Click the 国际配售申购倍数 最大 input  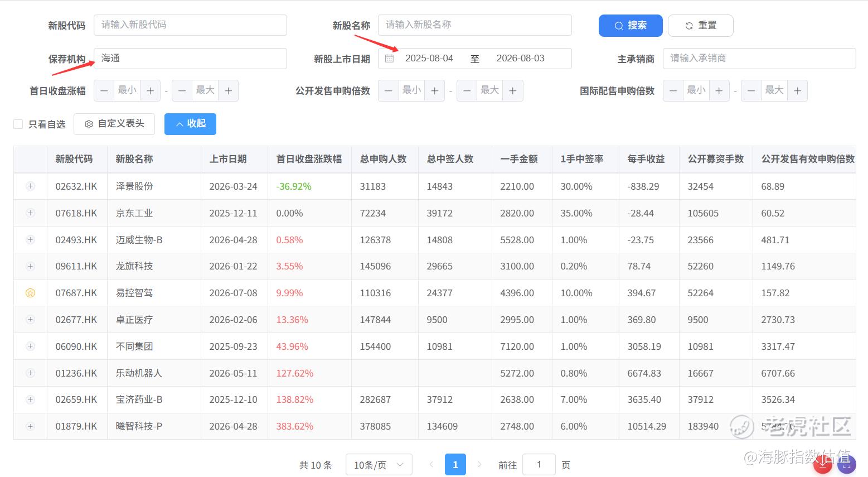coord(774,91)
